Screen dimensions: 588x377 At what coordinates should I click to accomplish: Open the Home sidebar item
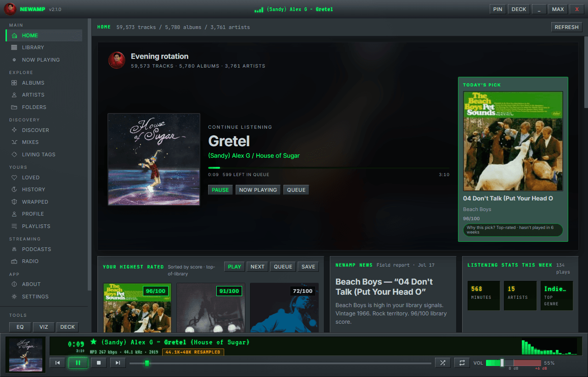click(x=44, y=35)
